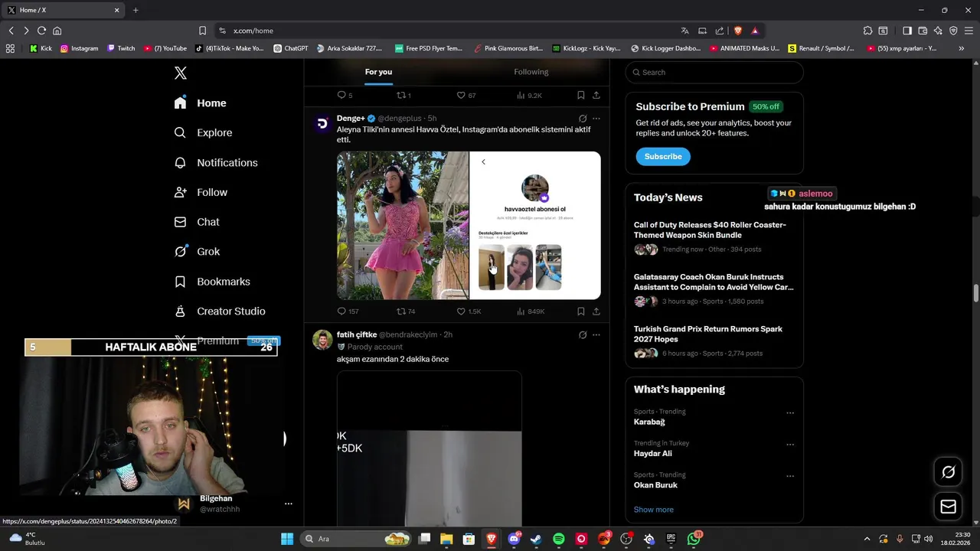Open WhatsApp from the taskbar
This screenshot has height=551, width=980.
[x=694, y=539]
